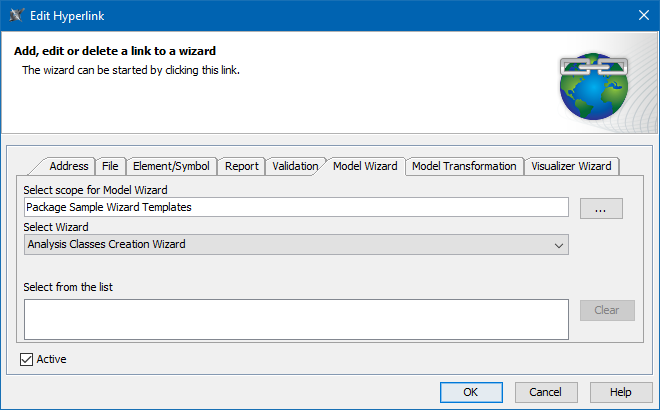
Task: Toggle the Active checkbox
Action: pos(27,359)
